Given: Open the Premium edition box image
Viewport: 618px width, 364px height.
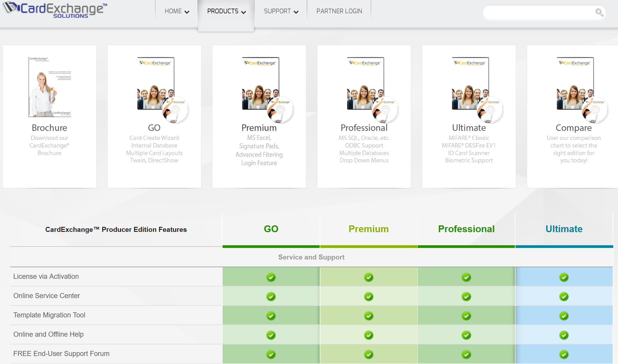Looking at the screenshot, I should coord(268,90).
